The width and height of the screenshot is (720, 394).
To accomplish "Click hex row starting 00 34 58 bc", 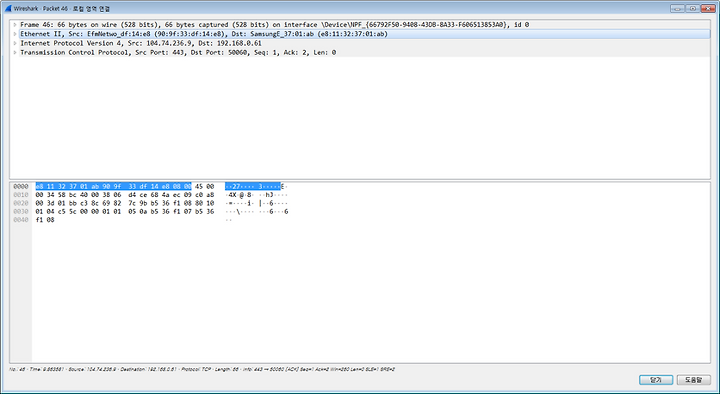I will click(x=125, y=195).
